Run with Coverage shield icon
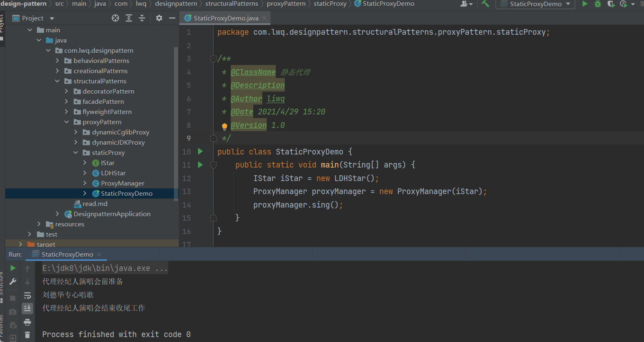This screenshot has height=342, width=644. click(x=611, y=4)
